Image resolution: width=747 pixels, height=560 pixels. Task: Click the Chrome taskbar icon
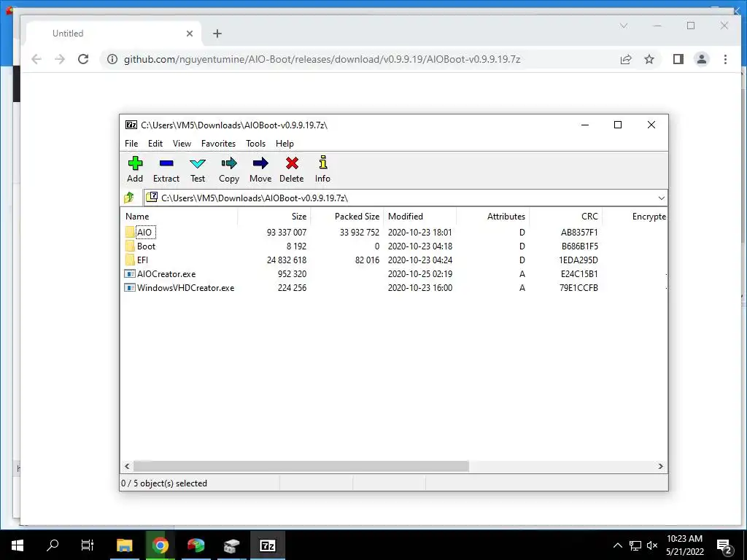(x=160, y=545)
